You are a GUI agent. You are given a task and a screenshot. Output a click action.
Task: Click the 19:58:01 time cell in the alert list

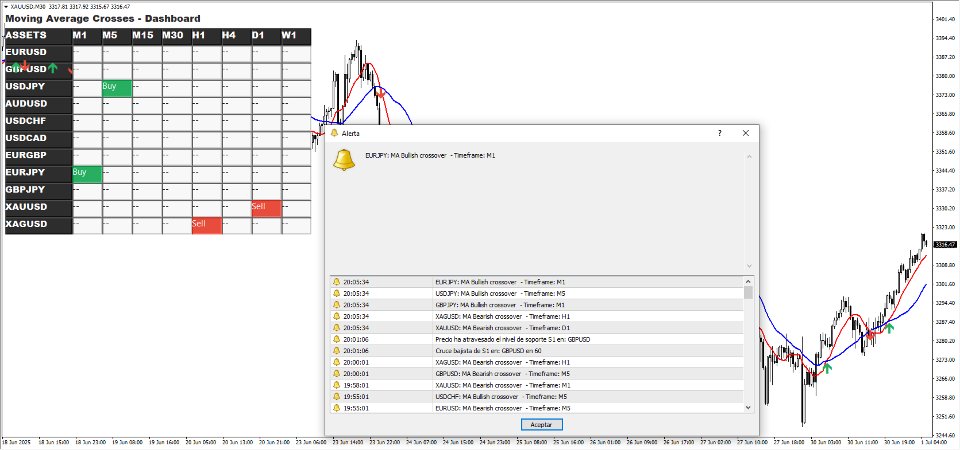[356, 385]
